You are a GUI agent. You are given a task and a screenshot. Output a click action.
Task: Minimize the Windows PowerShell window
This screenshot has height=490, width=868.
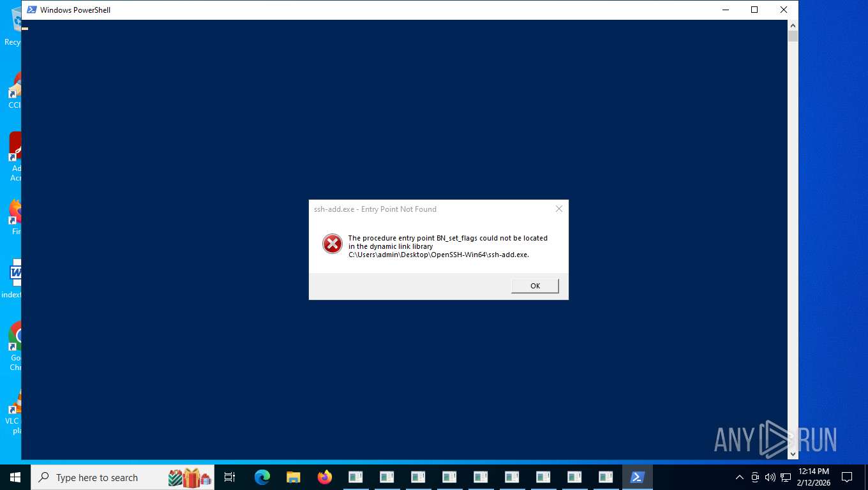click(x=726, y=10)
